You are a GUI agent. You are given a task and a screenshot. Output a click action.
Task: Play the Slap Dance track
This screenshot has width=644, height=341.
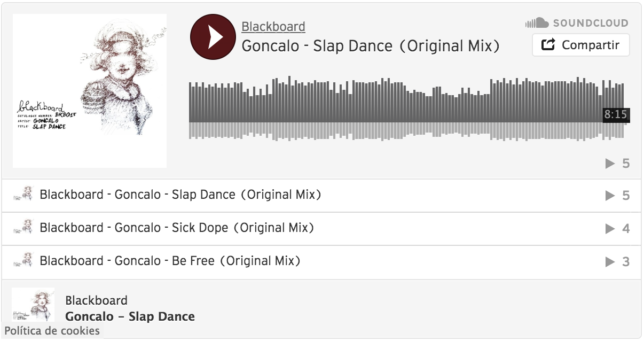click(213, 37)
